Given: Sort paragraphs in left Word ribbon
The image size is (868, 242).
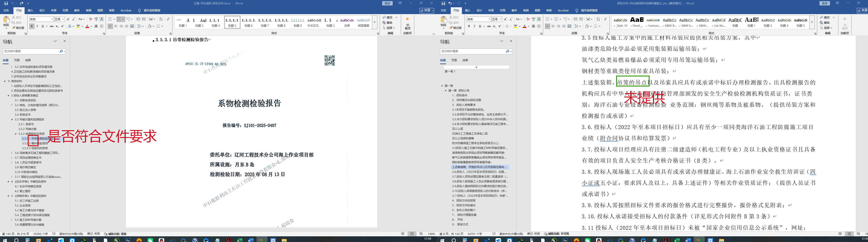Looking at the screenshot, I should 161,19.
